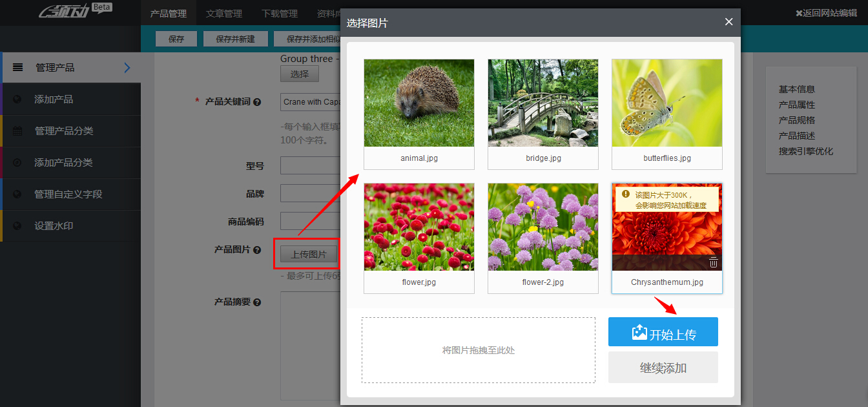Viewport: 868px width, 407px height.
Task: Close the image selection dialog
Action: (728, 22)
